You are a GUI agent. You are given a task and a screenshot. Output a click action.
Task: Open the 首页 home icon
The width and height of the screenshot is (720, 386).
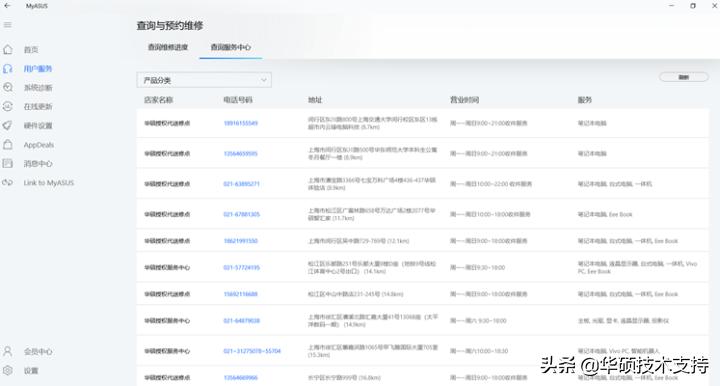pyautogui.click(x=8, y=49)
